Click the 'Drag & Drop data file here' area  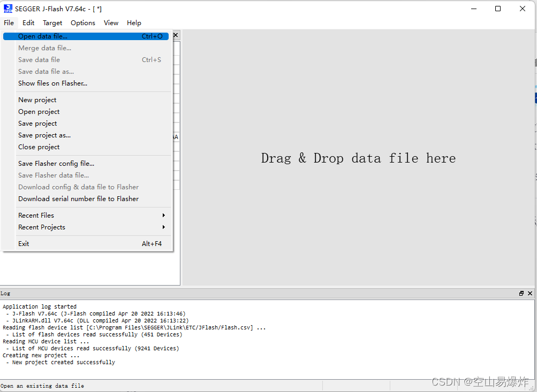(358, 158)
